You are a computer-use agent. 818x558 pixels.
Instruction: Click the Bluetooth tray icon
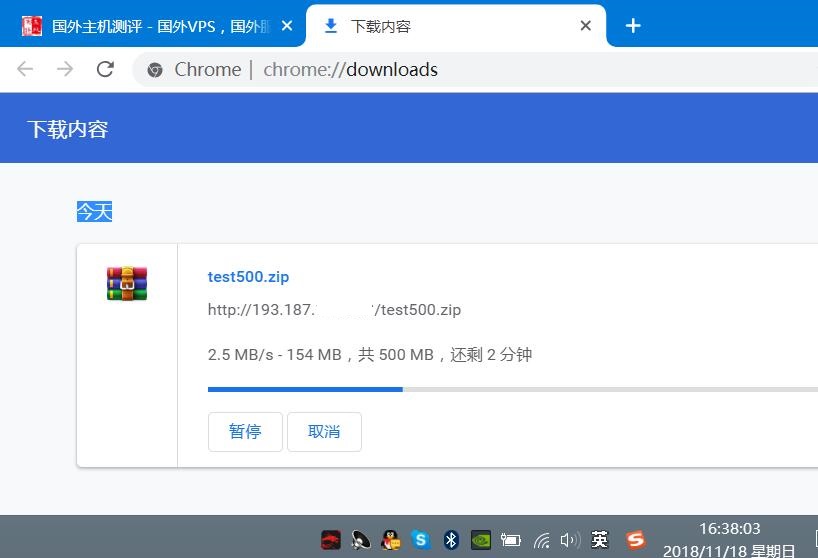451,540
